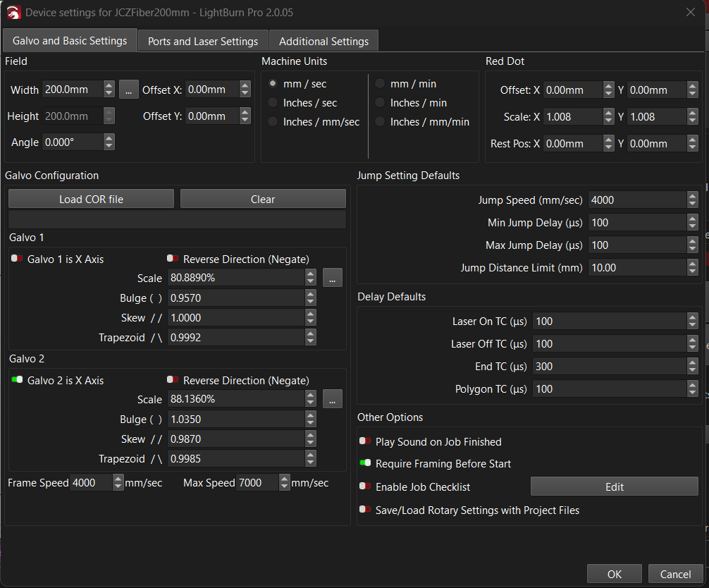This screenshot has height=588, width=709.
Task: Open the Additional Settings tab
Action: (323, 41)
